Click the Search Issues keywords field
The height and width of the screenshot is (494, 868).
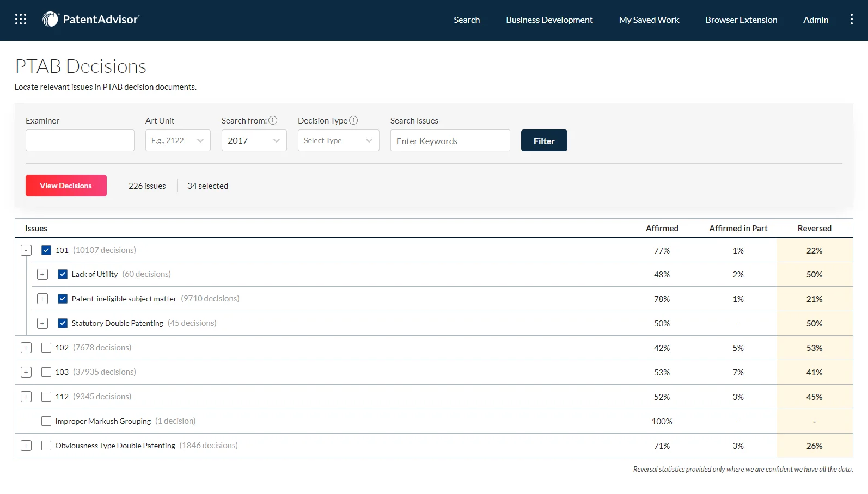[x=450, y=141]
